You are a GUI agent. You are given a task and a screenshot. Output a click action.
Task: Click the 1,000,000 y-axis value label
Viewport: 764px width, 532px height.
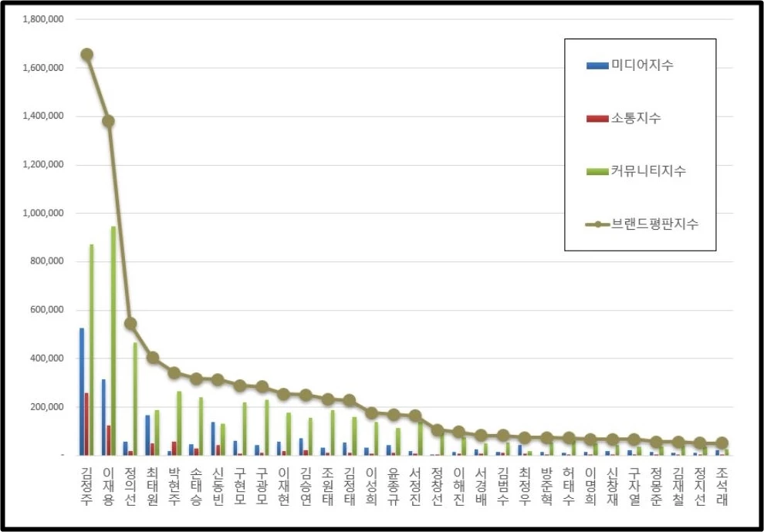click(42, 213)
